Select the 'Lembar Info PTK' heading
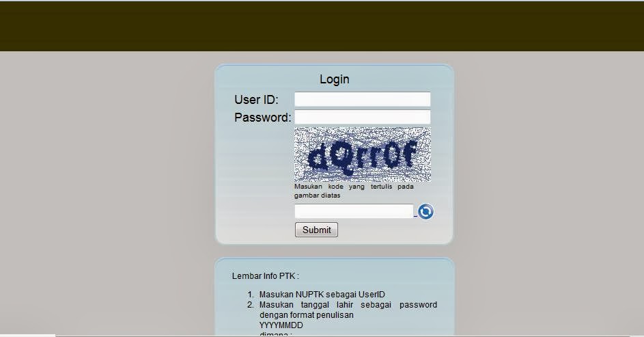Screen dimensions: 644x337 [x=266, y=276]
